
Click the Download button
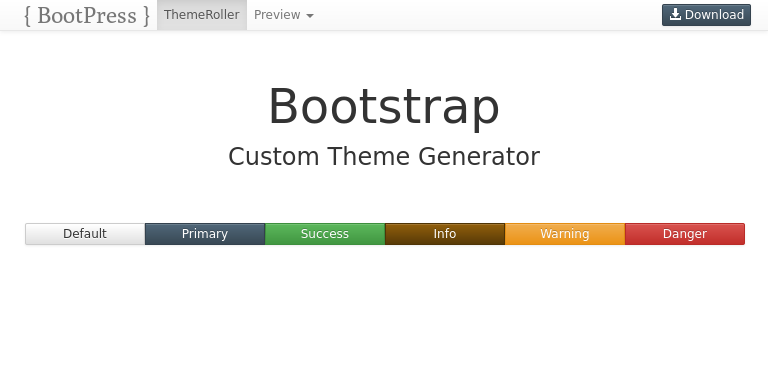tap(706, 15)
